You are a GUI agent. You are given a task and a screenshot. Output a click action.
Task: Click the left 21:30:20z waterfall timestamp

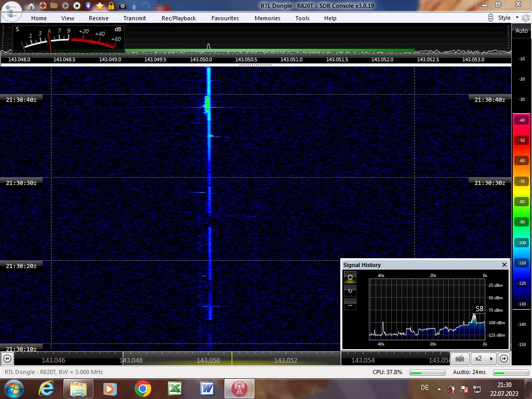21,266
